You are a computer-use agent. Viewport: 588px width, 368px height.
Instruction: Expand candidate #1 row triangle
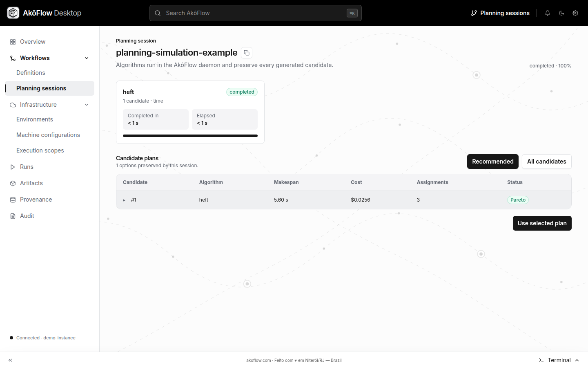click(x=124, y=200)
